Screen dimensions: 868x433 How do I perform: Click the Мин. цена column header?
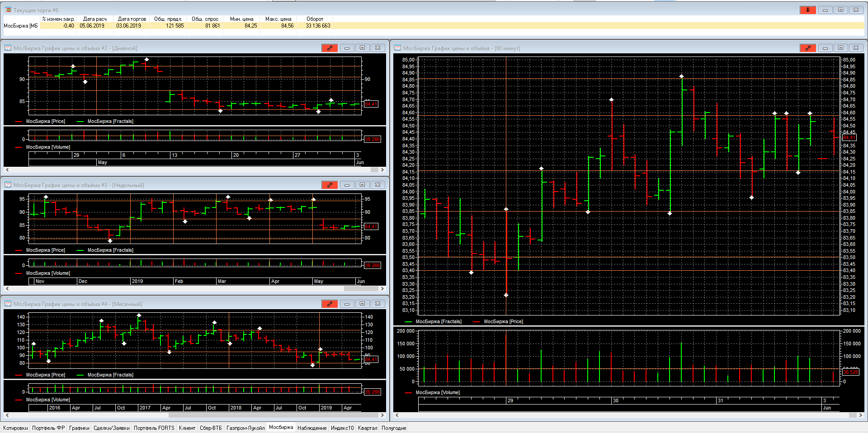241,19
